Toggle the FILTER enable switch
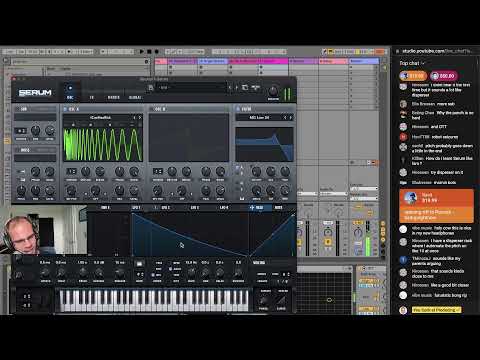The height and width of the screenshot is (360, 480). click(x=238, y=109)
